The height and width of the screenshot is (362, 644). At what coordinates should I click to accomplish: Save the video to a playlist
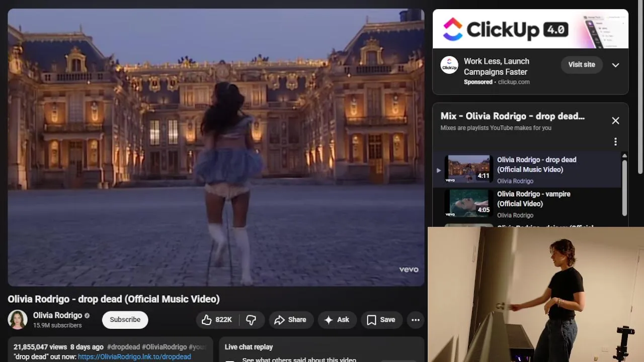381,320
